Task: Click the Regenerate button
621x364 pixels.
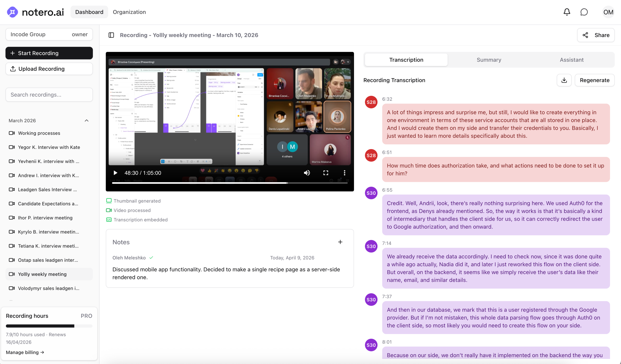Action: pos(594,80)
